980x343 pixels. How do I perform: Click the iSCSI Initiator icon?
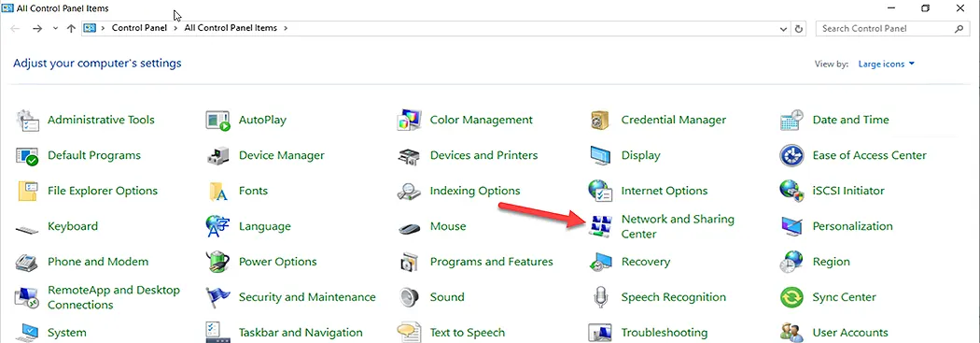click(791, 191)
